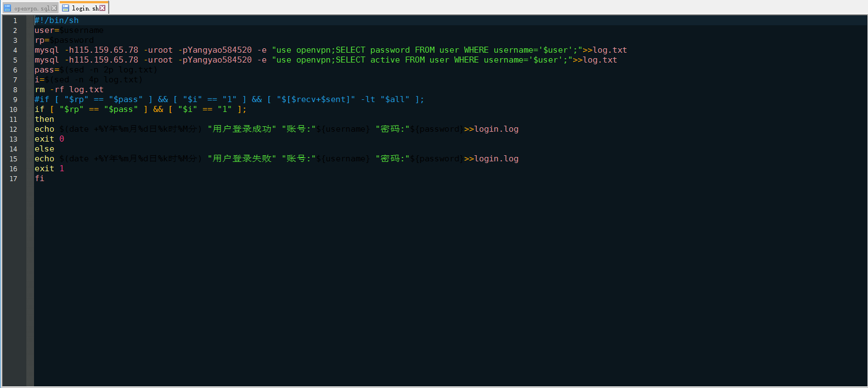The height and width of the screenshot is (388, 868).
Task: Click the 'rm -rf log.txt' line
Action: pyautogui.click(x=69, y=90)
